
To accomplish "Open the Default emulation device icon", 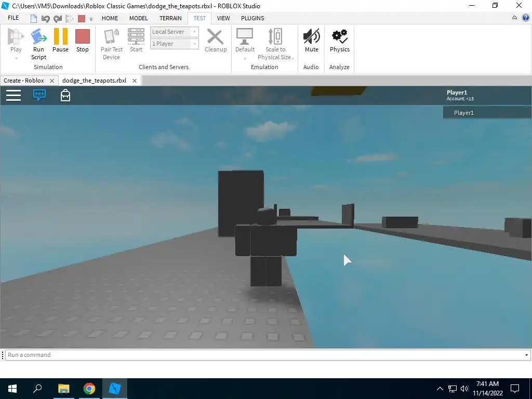I will tap(245, 37).
